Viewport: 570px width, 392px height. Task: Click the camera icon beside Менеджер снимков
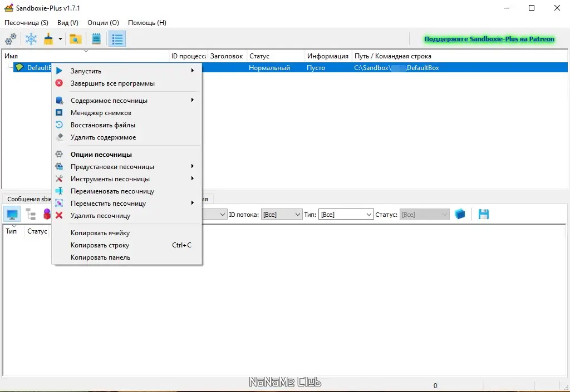[59, 112]
